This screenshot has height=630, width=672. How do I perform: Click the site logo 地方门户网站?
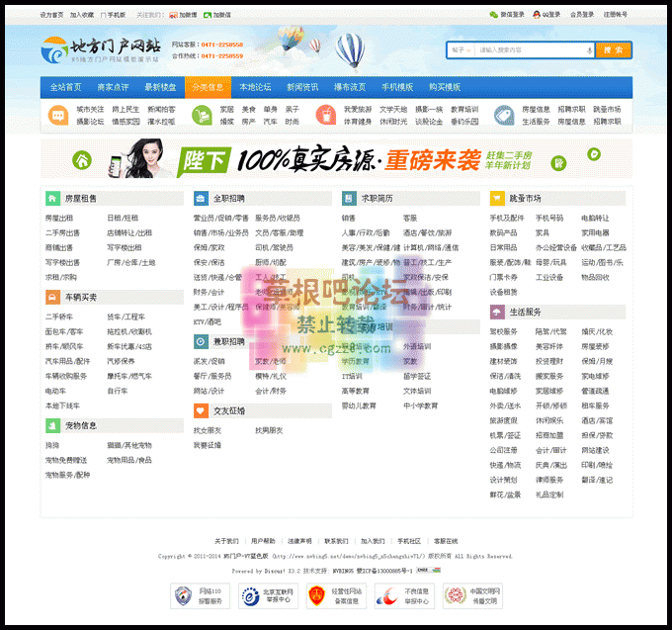pos(102,50)
